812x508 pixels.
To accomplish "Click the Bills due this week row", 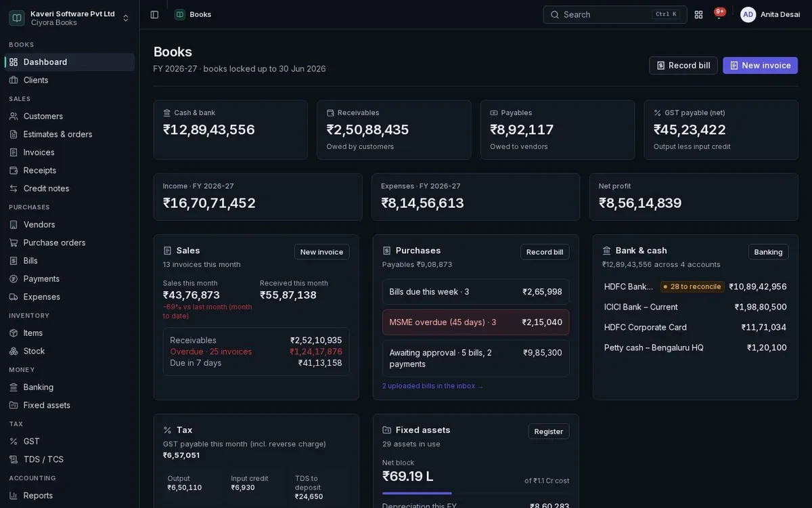I will (476, 292).
